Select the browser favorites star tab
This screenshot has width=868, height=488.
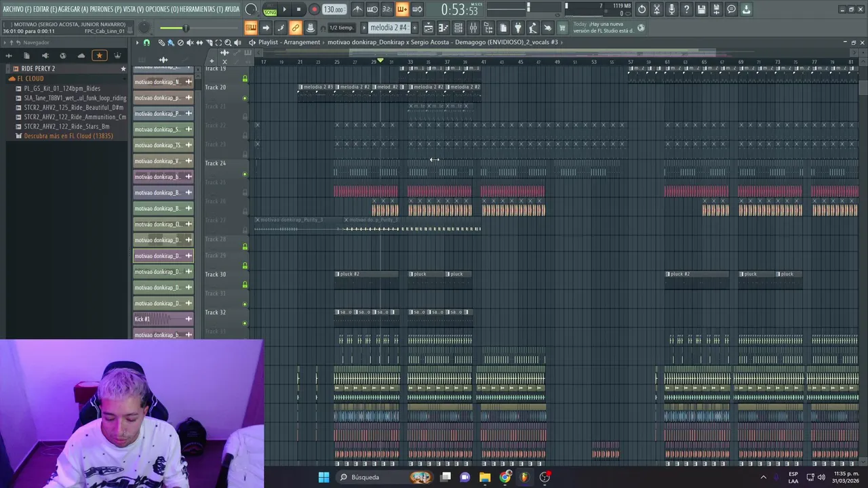pyautogui.click(x=100, y=56)
